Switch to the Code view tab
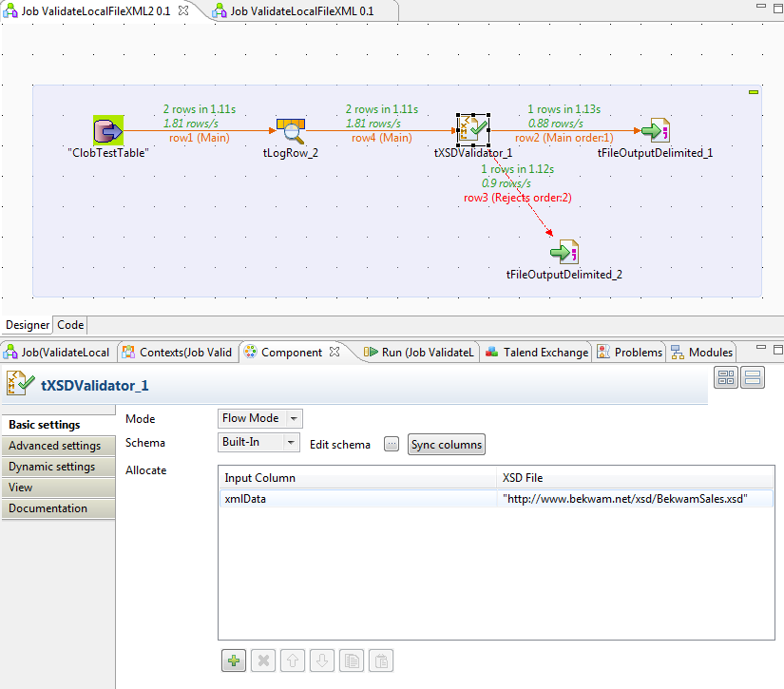Screen dimensions: 784x689 click(69, 324)
